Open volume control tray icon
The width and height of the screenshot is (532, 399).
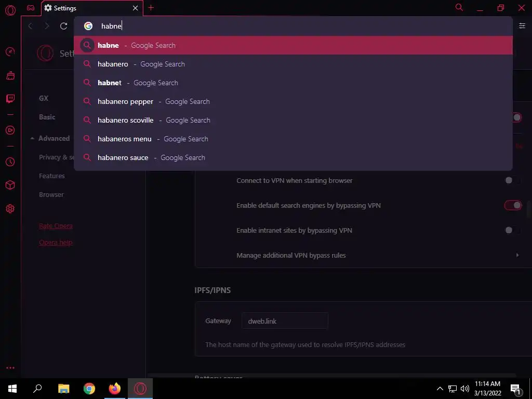coord(465,389)
